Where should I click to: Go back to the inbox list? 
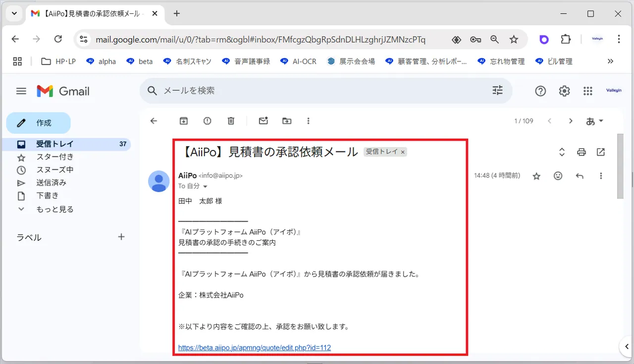click(154, 121)
